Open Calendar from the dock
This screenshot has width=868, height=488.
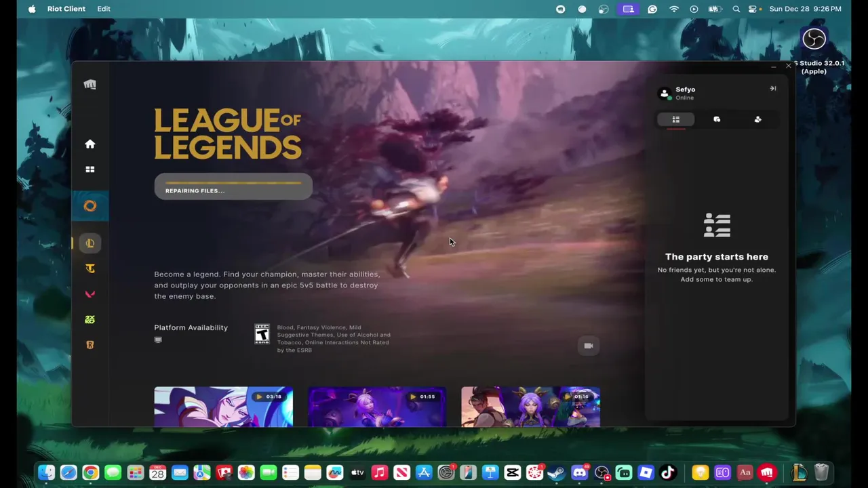[157, 472]
